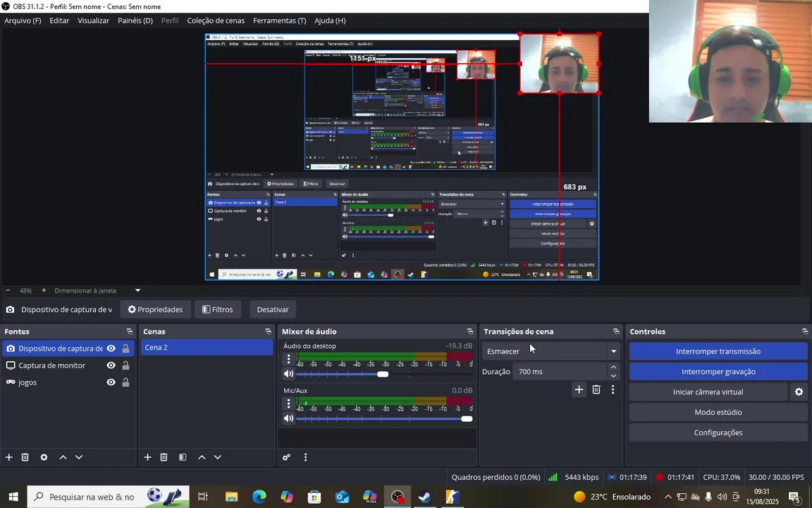Open Propriedades of selected source
812x508 pixels.
tap(155, 310)
